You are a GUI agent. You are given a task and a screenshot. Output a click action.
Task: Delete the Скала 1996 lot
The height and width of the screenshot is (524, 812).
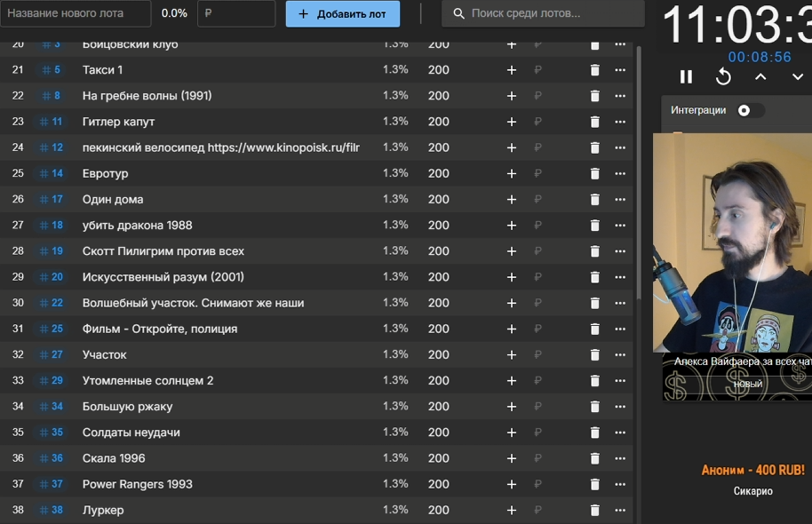tap(594, 458)
